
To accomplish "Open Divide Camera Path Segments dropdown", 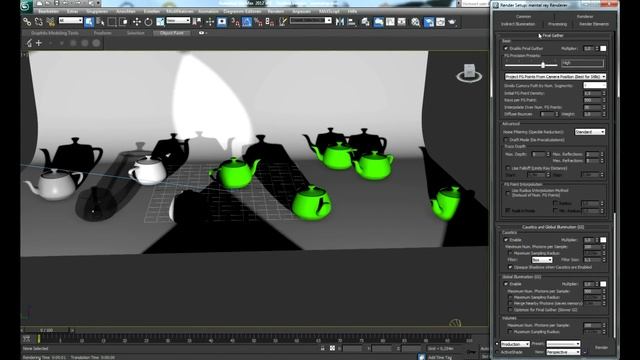I will [x=595, y=85].
